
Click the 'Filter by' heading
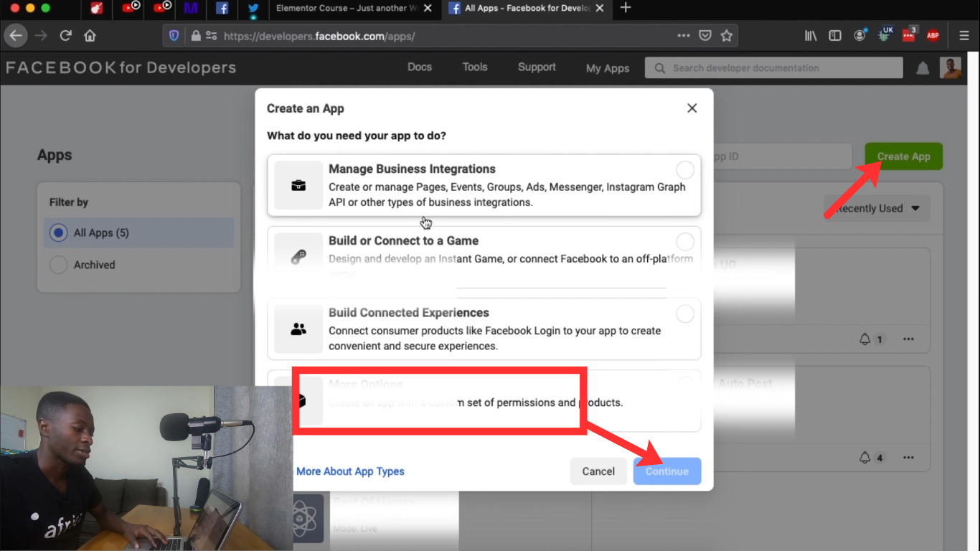[69, 202]
